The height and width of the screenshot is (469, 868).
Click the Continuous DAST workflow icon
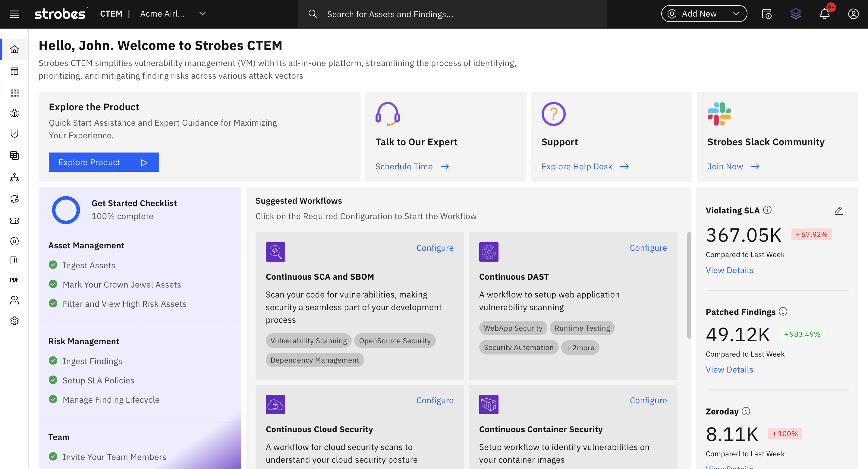pyautogui.click(x=489, y=252)
